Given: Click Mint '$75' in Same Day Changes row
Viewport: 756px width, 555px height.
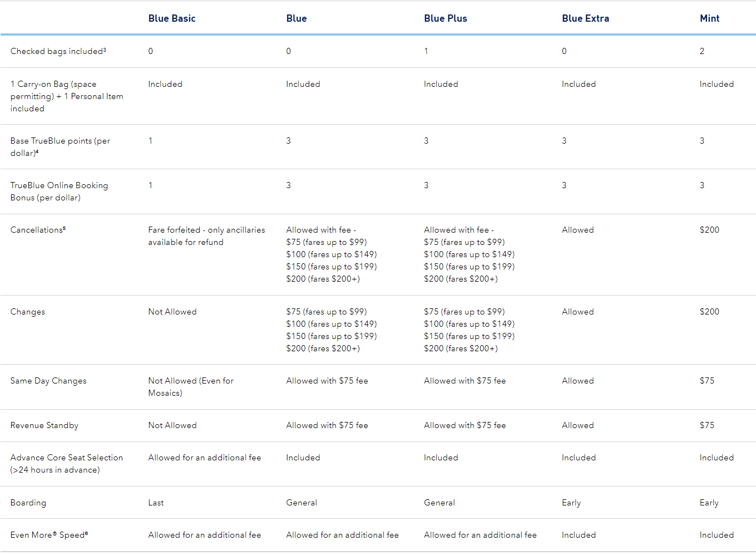Looking at the screenshot, I should click(x=707, y=381).
